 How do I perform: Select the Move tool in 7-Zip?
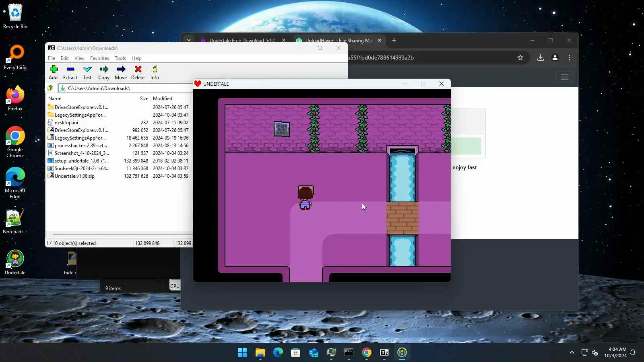click(x=121, y=72)
